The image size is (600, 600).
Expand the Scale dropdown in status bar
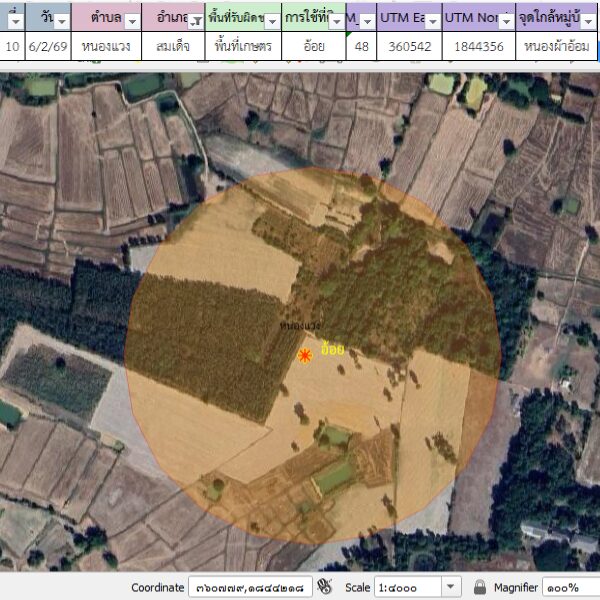click(451, 588)
